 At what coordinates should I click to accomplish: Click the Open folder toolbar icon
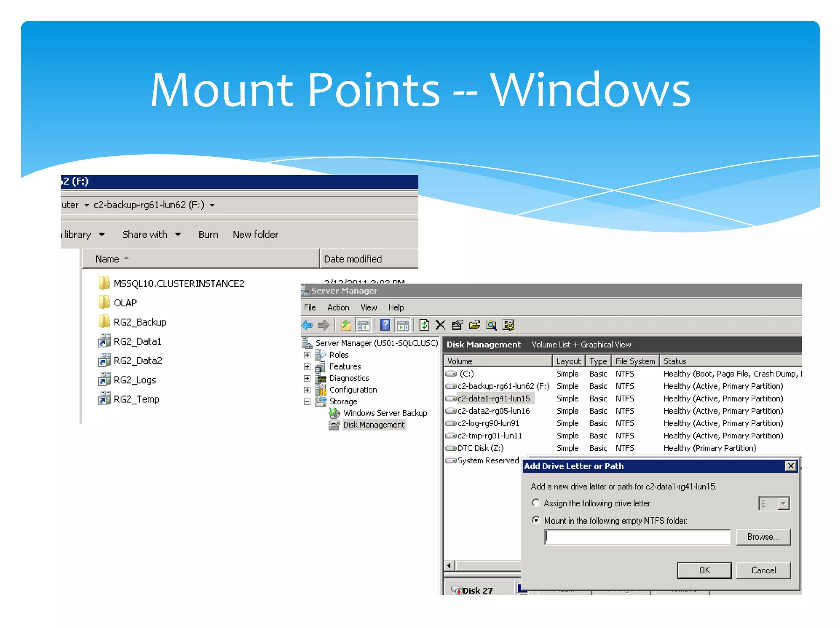point(475,325)
